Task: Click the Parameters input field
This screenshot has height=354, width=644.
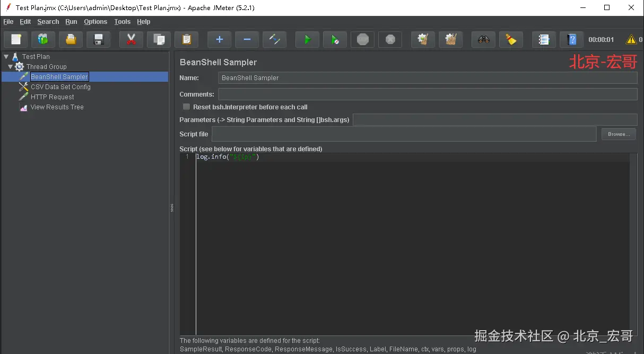Action: tap(495, 119)
